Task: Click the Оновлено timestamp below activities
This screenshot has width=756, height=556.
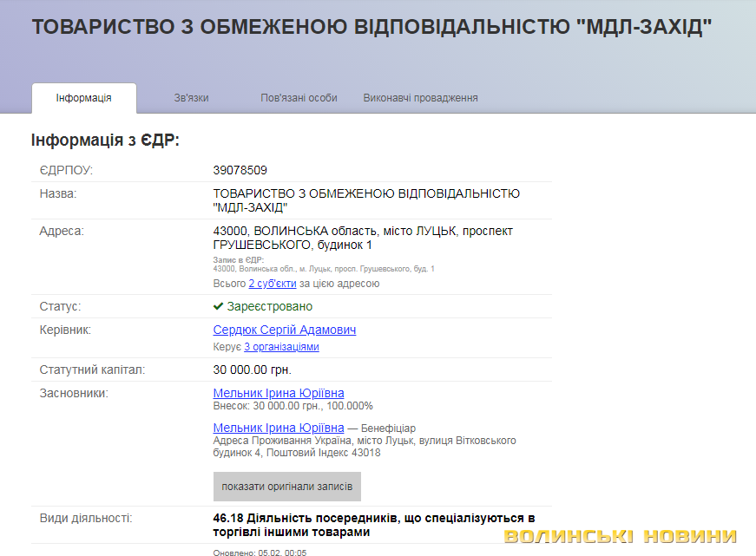Action: (260, 552)
